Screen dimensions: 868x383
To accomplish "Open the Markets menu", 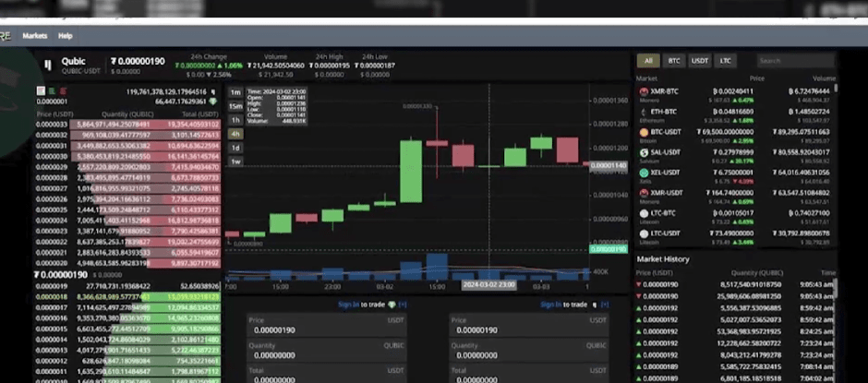I will tap(35, 35).
